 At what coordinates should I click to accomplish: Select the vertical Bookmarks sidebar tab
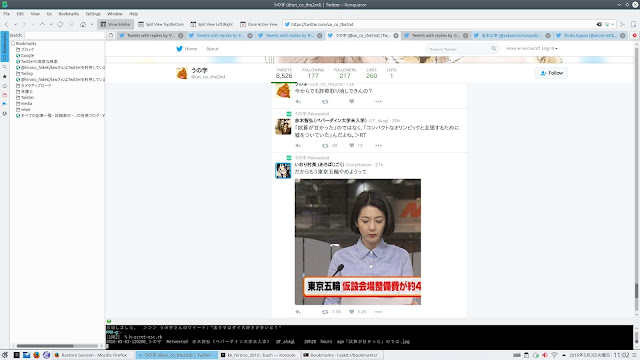coord(4,46)
